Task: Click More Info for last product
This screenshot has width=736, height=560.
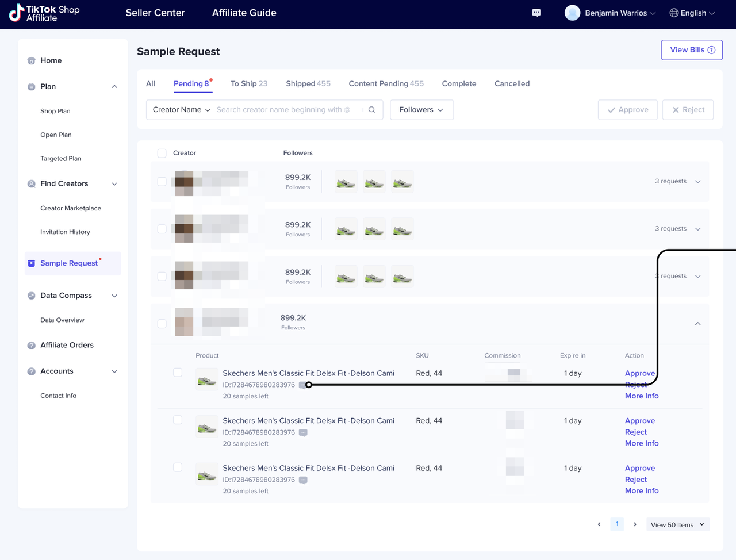Action: click(x=642, y=490)
